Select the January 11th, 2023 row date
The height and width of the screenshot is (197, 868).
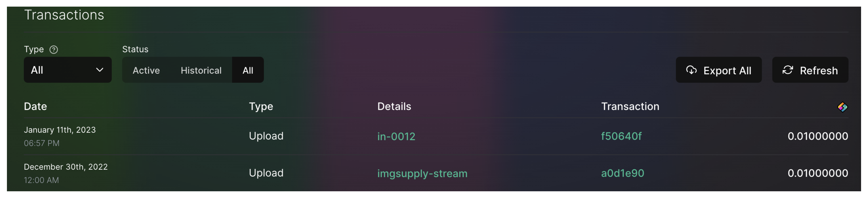[x=60, y=130]
